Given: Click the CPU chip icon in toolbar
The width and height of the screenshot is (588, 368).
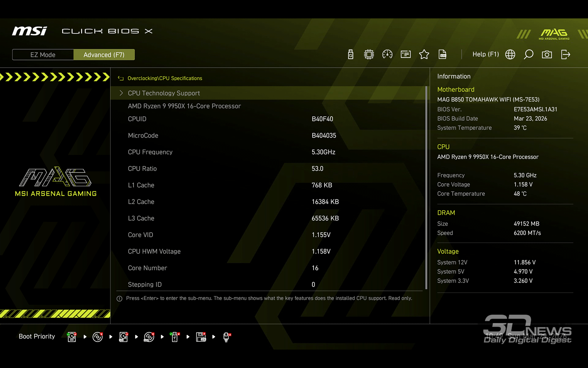Looking at the screenshot, I should click(369, 54).
